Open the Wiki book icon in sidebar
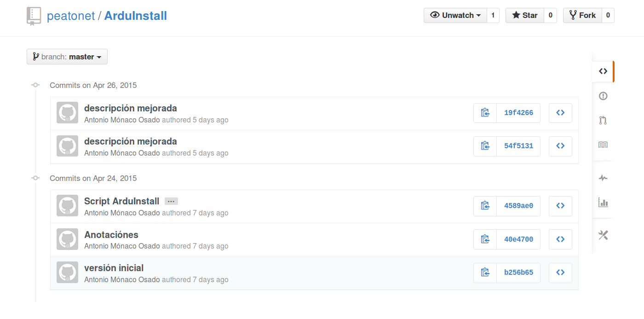The height and width of the screenshot is (319, 644). [603, 145]
